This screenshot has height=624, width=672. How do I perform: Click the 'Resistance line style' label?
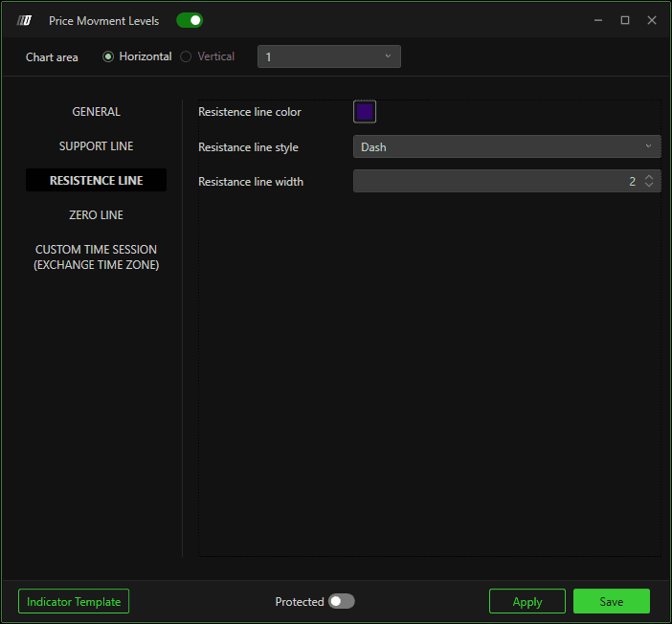click(x=248, y=147)
